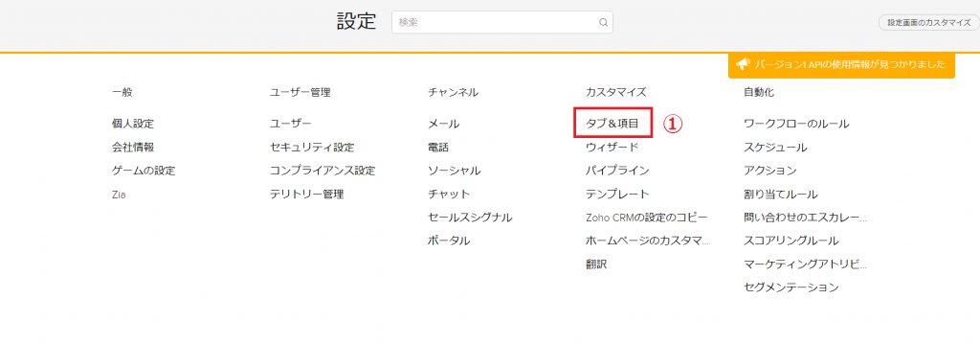Open テンプレート settings
Viewport: 980px width, 345px height.
click(617, 195)
